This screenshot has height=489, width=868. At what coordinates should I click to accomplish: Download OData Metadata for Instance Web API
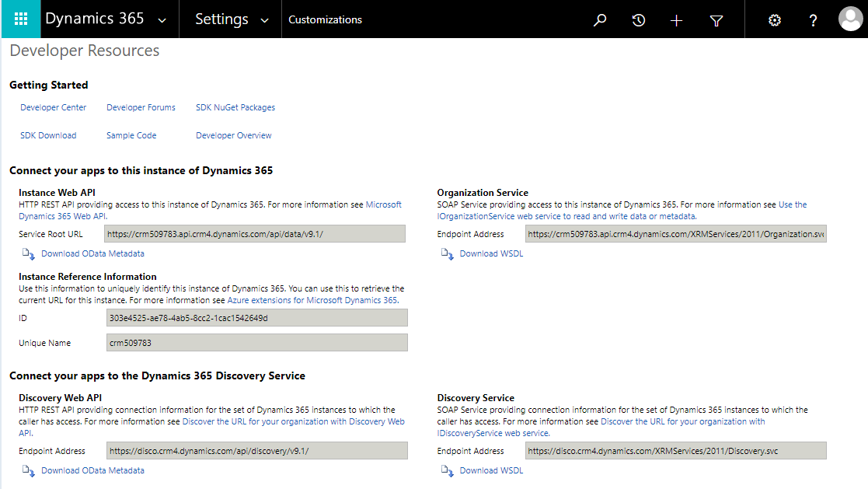click(92, 253)
